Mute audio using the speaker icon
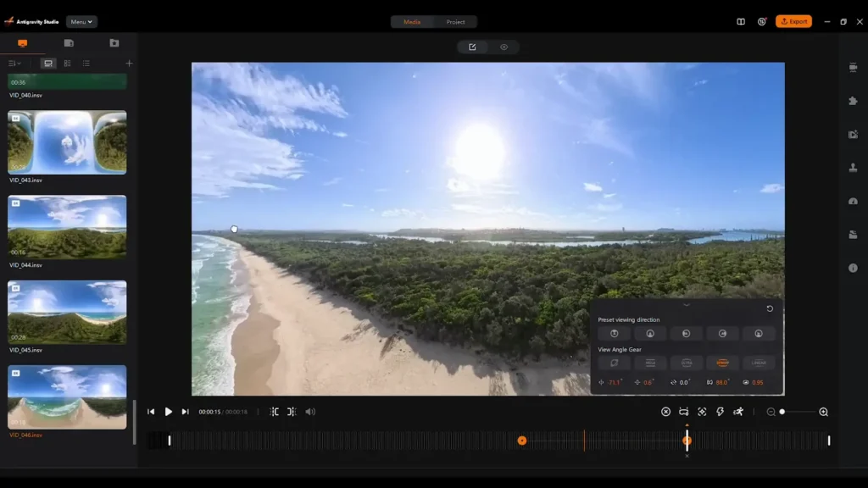 pos(311,412)
